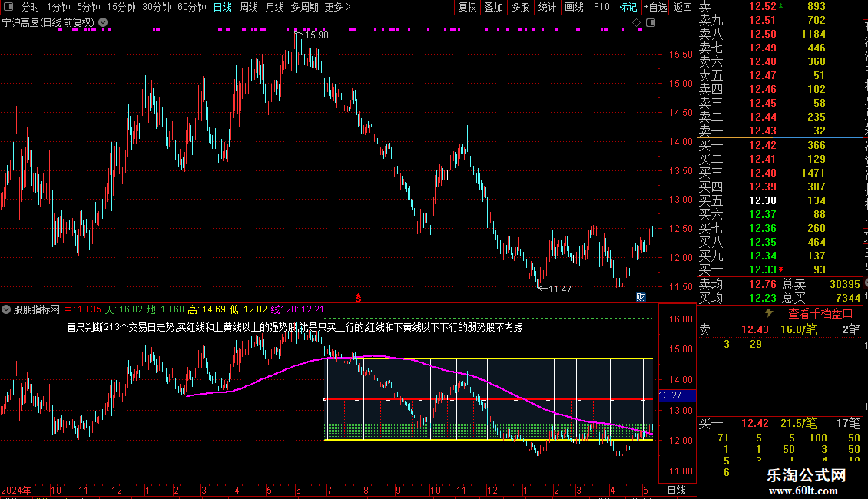
Task: Click the blue 13.27 price tag
Action: point(677,395)
